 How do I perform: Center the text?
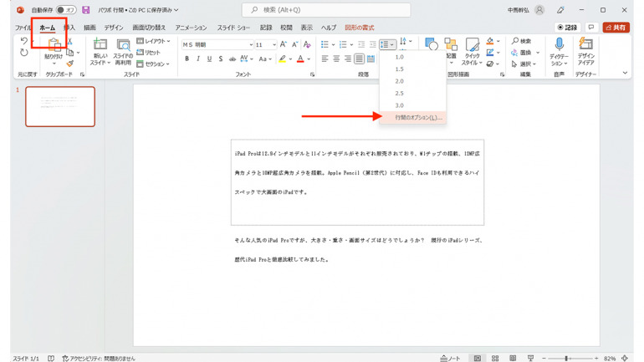pos(336,59)
